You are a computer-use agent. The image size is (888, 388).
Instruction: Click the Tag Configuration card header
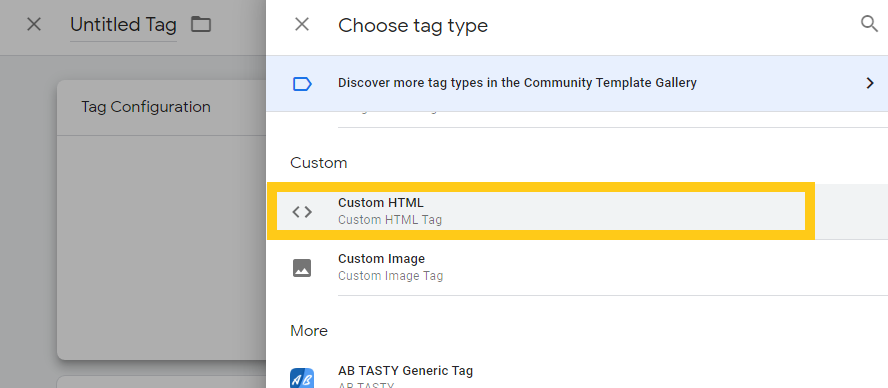click(161, 108)
